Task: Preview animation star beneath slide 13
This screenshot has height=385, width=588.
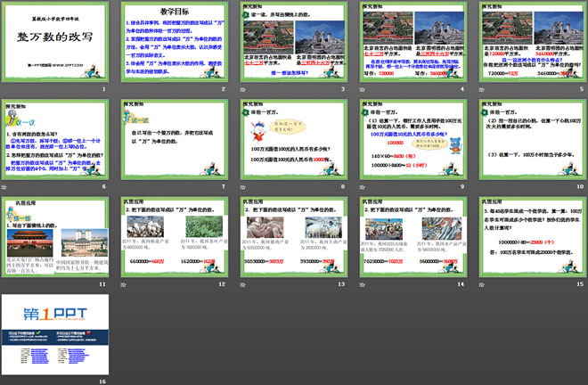Action: pyautogui.click(x=244, y=284)
